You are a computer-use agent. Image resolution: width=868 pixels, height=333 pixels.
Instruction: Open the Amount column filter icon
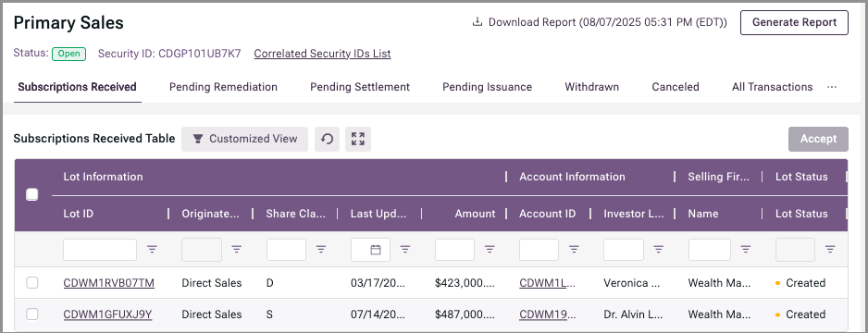pos(490,250)
